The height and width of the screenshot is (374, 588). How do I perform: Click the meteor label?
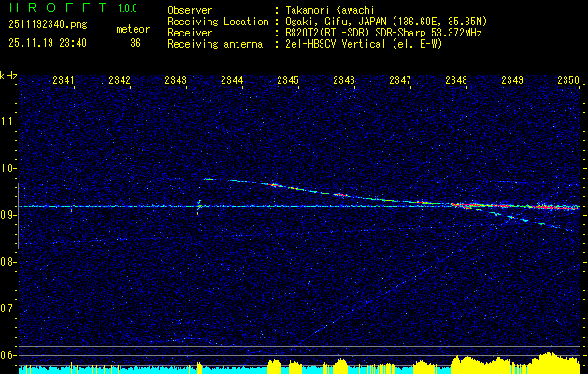133,29
